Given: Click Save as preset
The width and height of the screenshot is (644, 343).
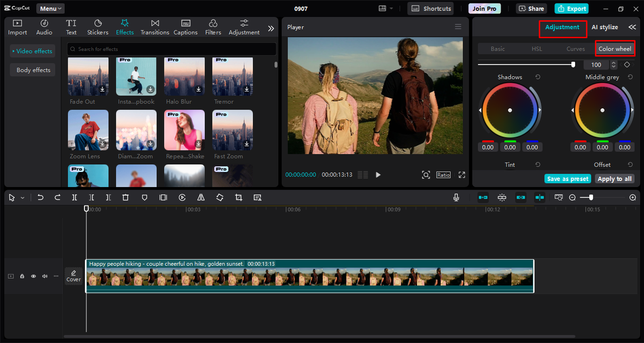Looking at the screenshot, I should click(568, 179).
